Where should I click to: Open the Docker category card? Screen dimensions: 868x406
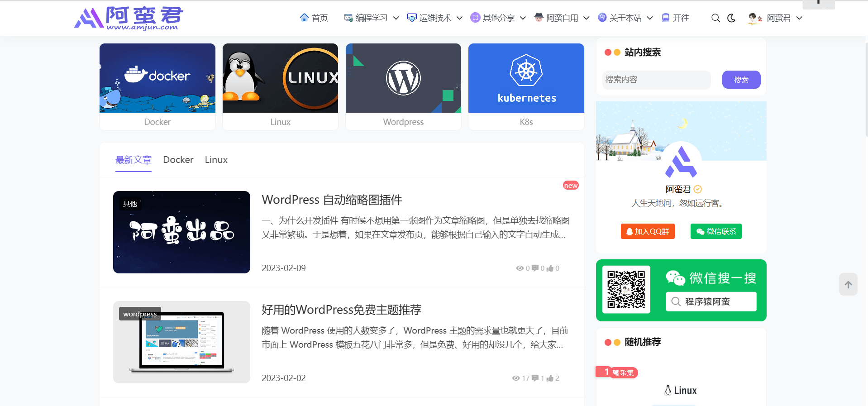157,87
